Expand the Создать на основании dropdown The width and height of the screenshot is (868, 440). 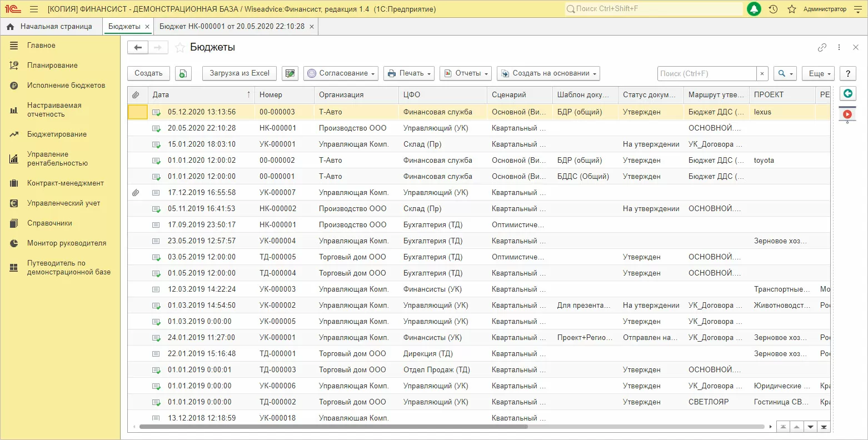(x=548, y=73)
